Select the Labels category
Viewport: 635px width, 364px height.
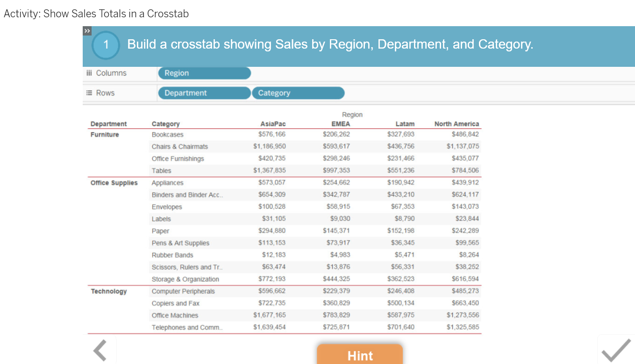pyautogui.click(x=161, y=219)
